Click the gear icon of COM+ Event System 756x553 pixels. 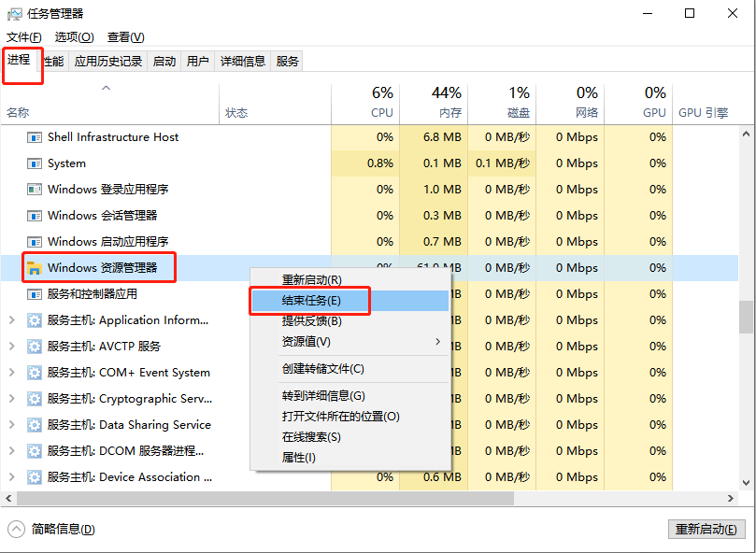point(35,373)
